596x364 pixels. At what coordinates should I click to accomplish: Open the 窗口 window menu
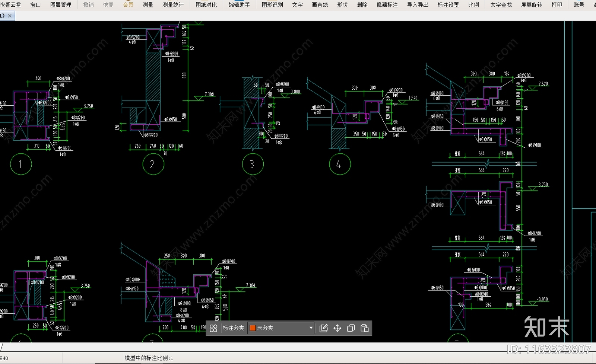click(35, 5)
